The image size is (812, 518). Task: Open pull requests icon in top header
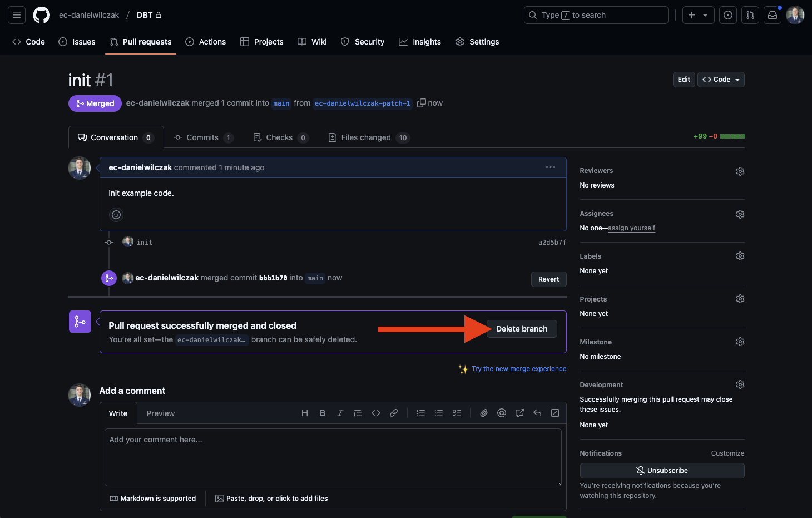[x=750, y=15]
